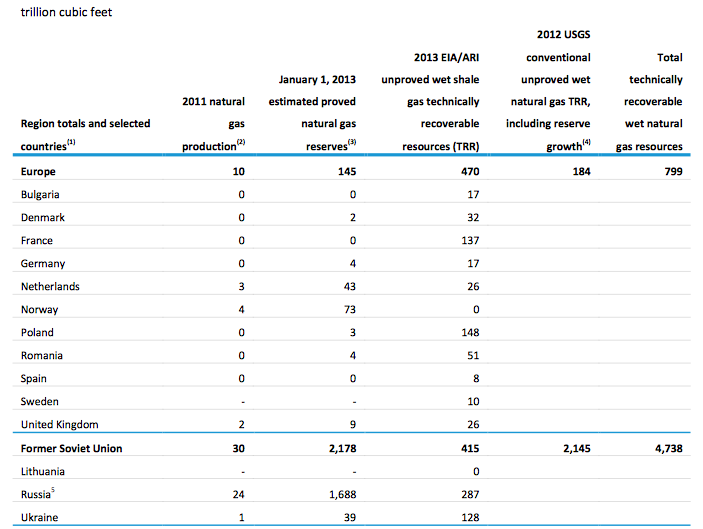Click Russia's proved reserves value 1,688
Viewport: 703px width, 529px height.
point(343,494)
